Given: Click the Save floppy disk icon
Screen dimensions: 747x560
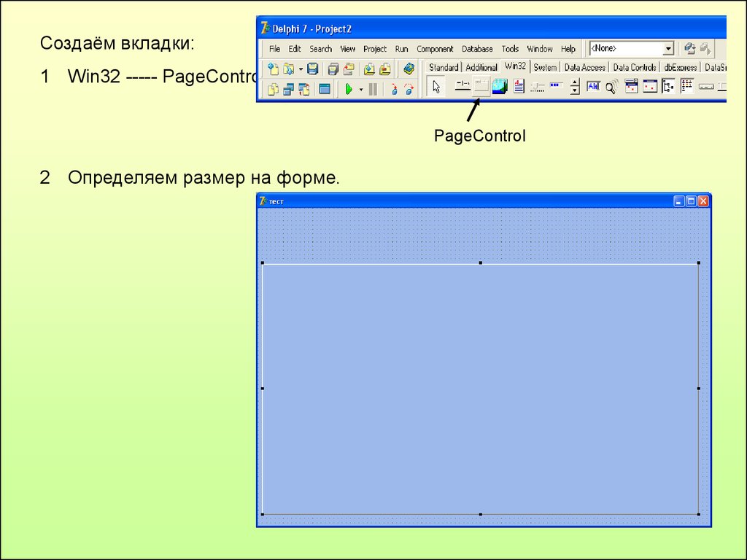Looking at the screenshot, I should pos(312,69).
